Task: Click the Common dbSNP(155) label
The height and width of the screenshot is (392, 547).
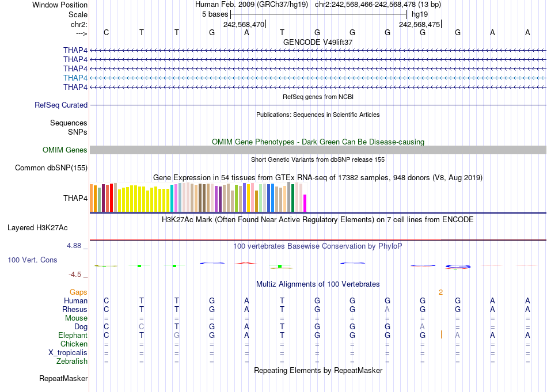Action: pos(51,168)
